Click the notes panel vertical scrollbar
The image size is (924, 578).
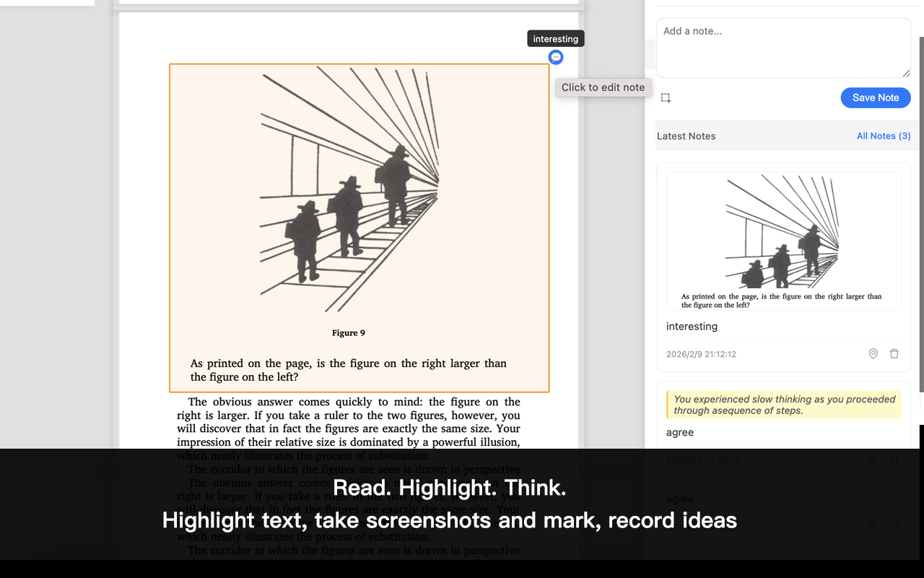[920, 217]
